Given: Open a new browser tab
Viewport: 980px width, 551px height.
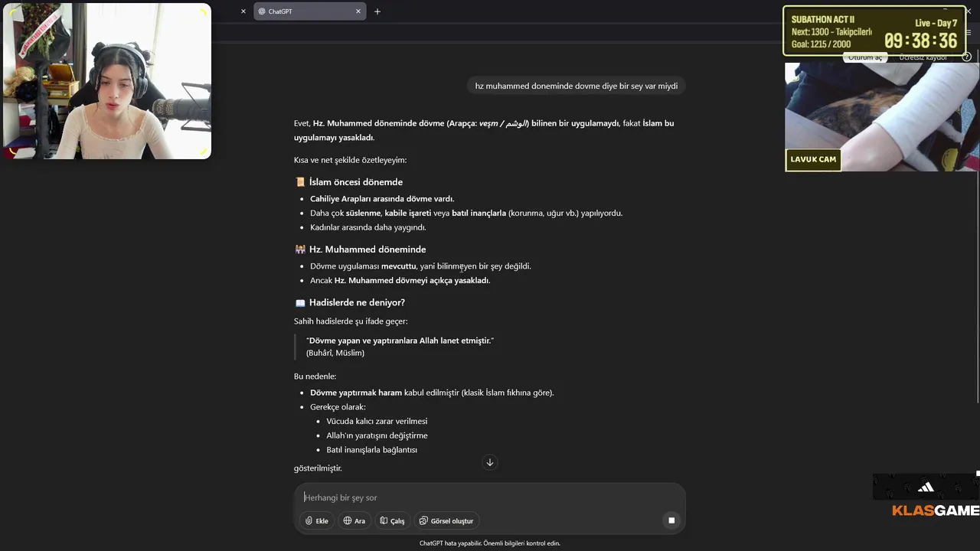Looking at the screenshot, I should tap(377, 11).
